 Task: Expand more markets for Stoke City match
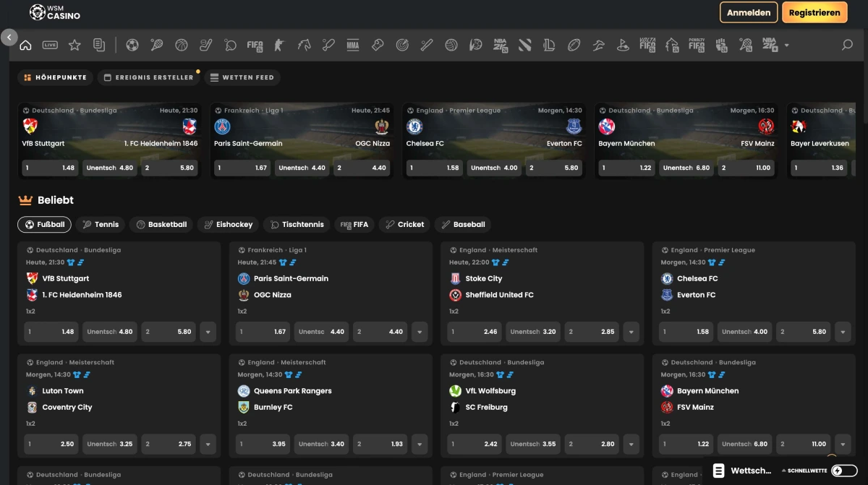pyautogui.click(x=631, y=332)
